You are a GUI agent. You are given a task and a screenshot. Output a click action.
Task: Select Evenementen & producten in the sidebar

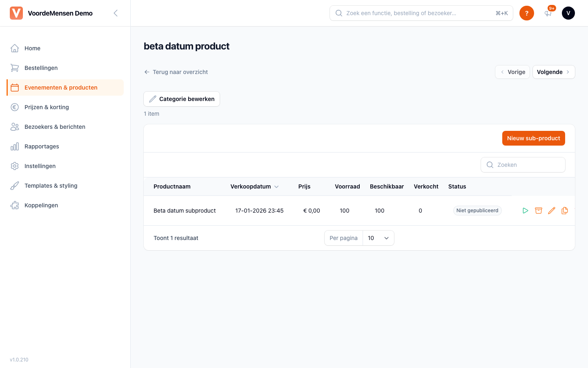pos(65,88)
